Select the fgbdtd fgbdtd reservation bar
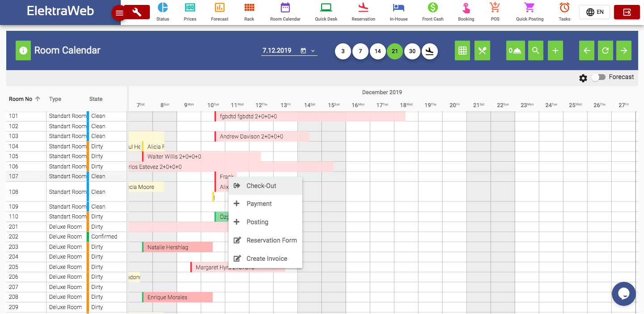The image size is (644, 314). pos(310,116)
